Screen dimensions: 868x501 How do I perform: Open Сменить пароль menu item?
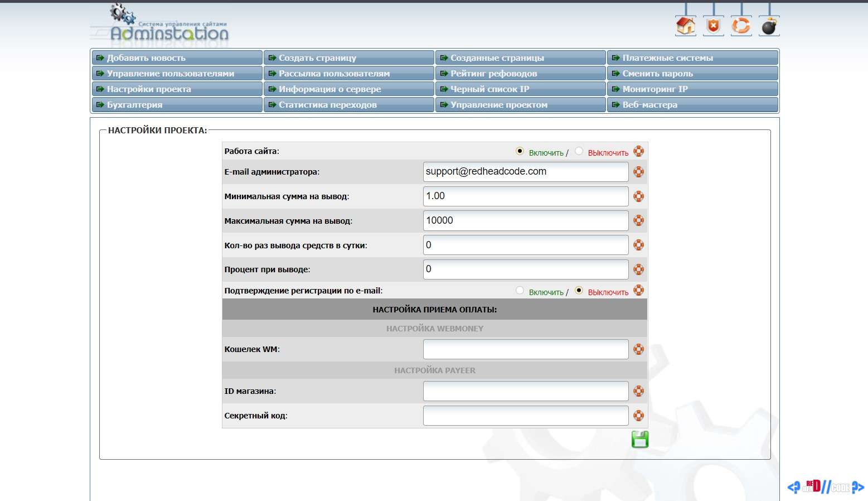(693, 73)
